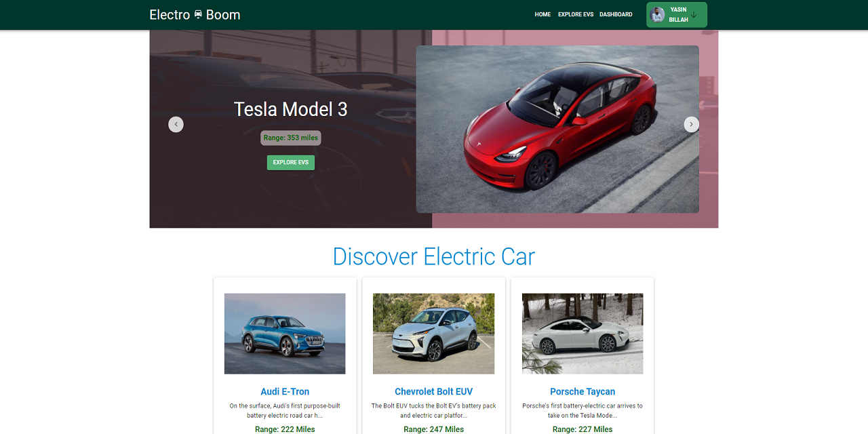Open the Audi E-Tron details link
Viewport: 868px width, 434px height.
[x=284, y=391]
